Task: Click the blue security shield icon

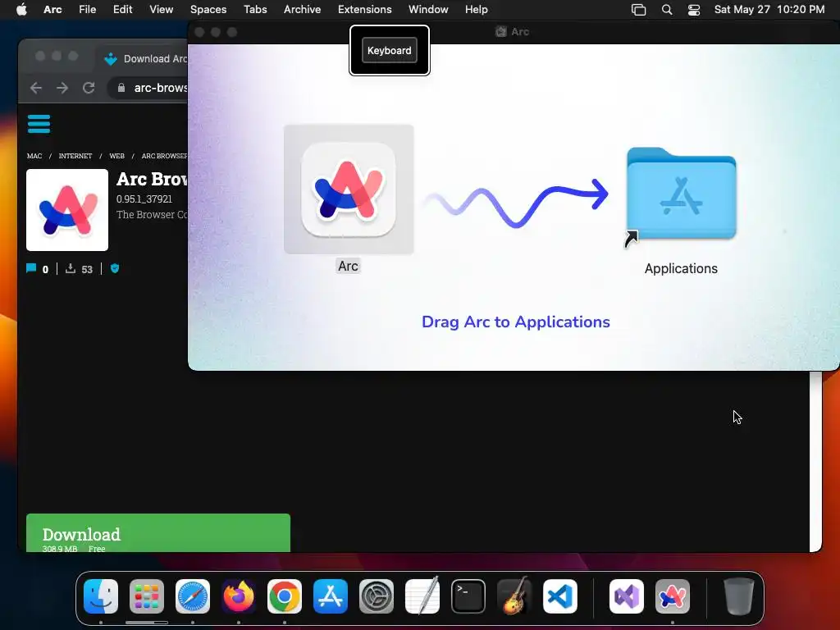Action: pos(115,268)
